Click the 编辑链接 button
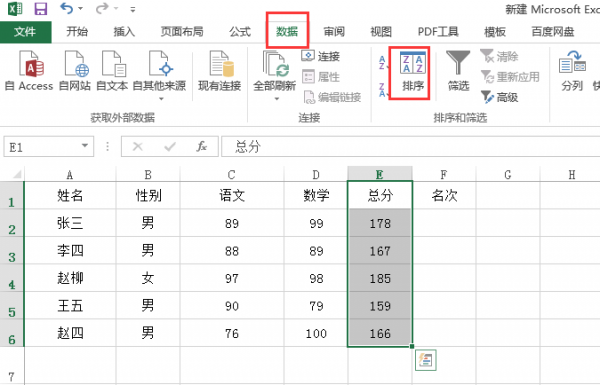 332,97
